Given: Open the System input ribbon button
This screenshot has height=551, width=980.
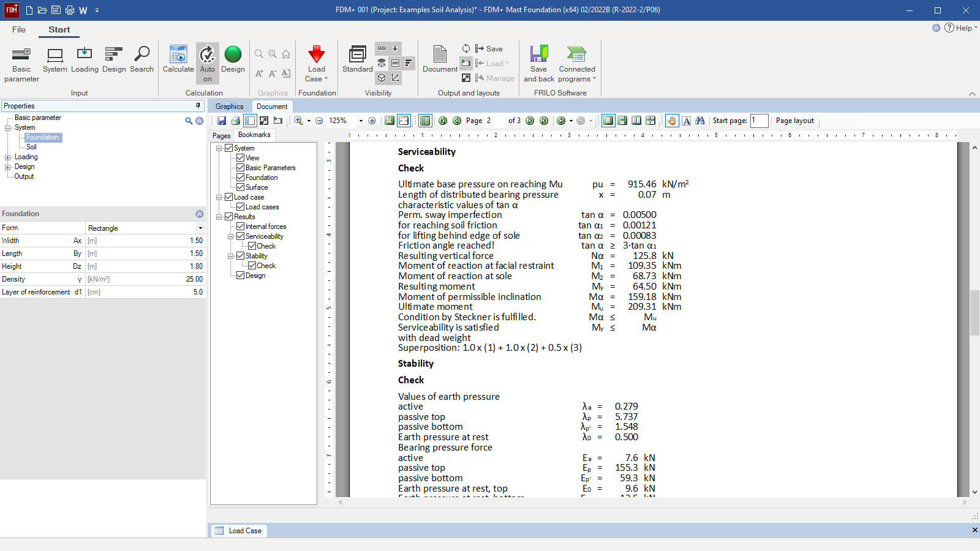Looking at the screenshot, I should pos(55,61).
